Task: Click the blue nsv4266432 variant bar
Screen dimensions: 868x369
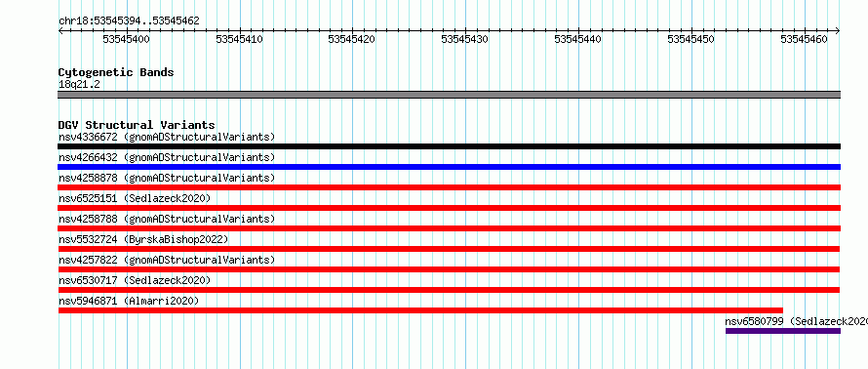Action: point(449,167)
